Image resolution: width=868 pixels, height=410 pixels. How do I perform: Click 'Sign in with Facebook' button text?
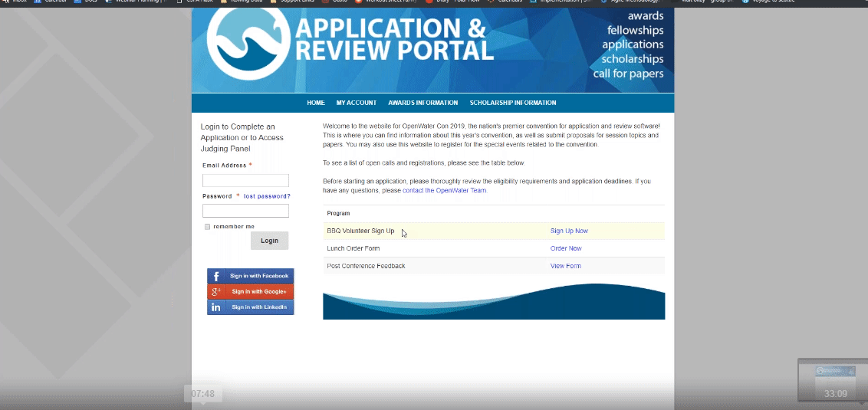click(259, 276)
